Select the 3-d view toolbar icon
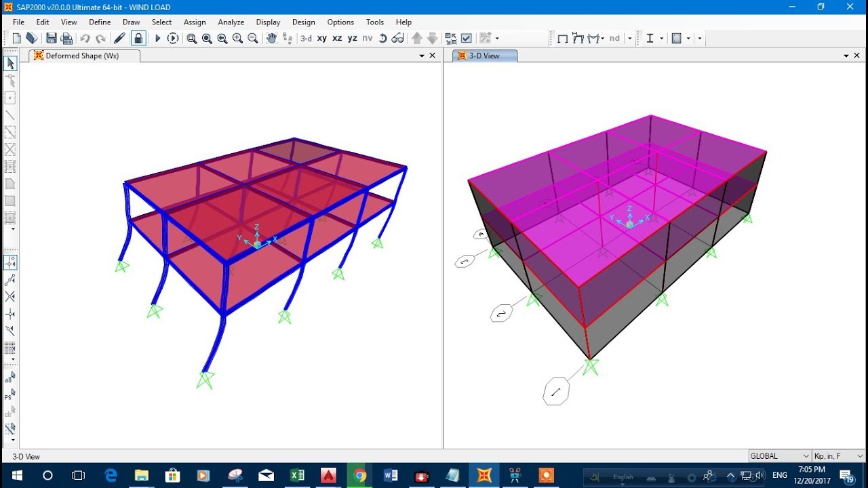868x488 pixels. 305,38
